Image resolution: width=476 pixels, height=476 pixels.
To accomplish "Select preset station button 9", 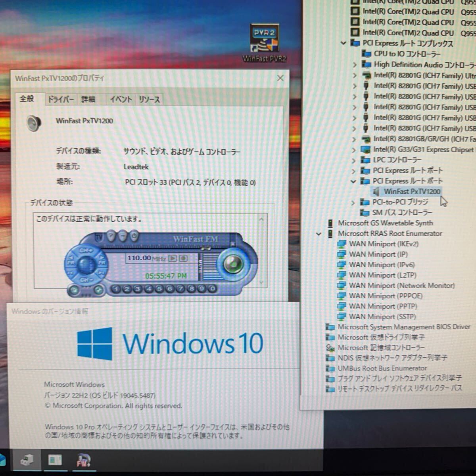I will tap(202, 289).
